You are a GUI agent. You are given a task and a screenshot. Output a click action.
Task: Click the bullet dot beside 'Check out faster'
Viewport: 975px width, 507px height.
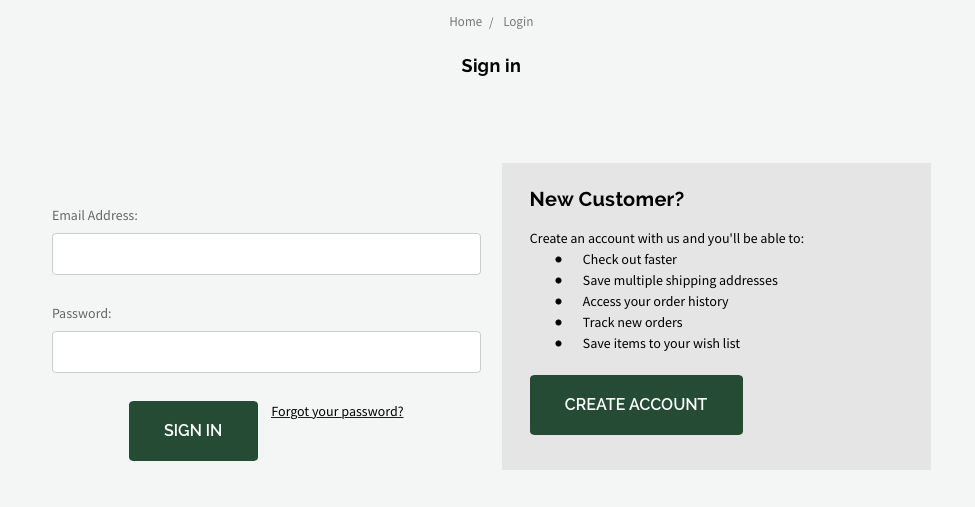point(558,259)
